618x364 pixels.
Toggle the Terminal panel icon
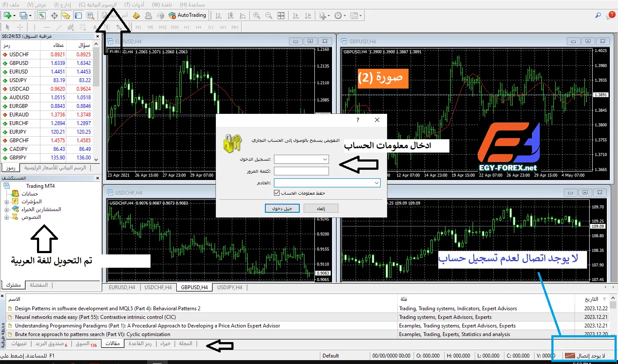tap(78, 15)
